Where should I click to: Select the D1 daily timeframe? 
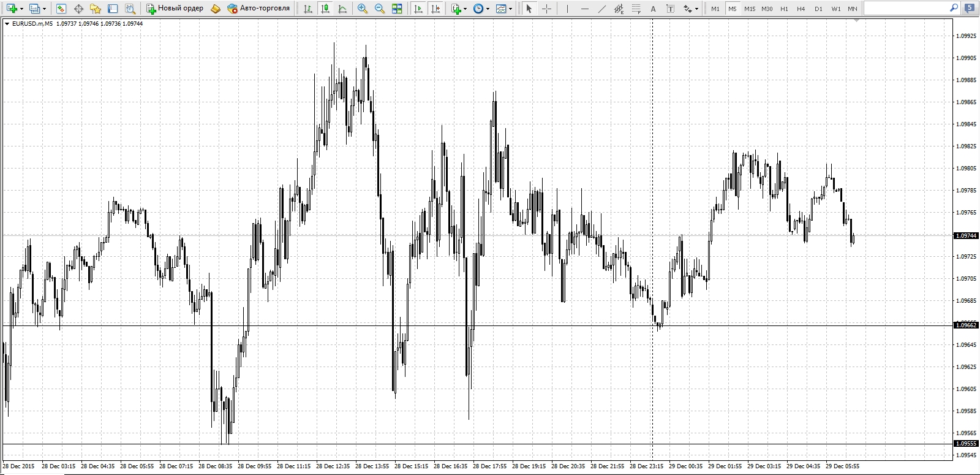click(818, 9)
